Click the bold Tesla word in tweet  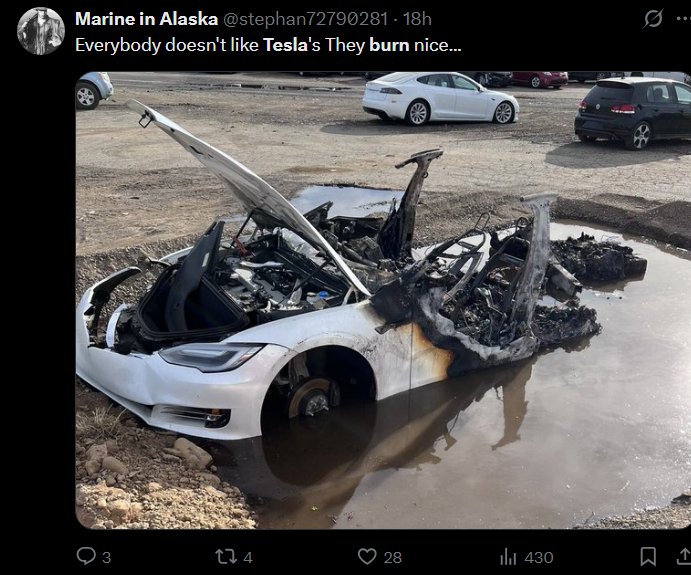[285, 45]
